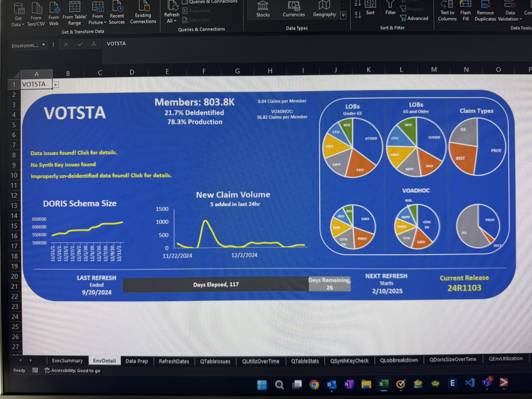This screenshot has width=532, height=399.
Task: Open the QTableStats sheet tab
Action: click(305, 361)
